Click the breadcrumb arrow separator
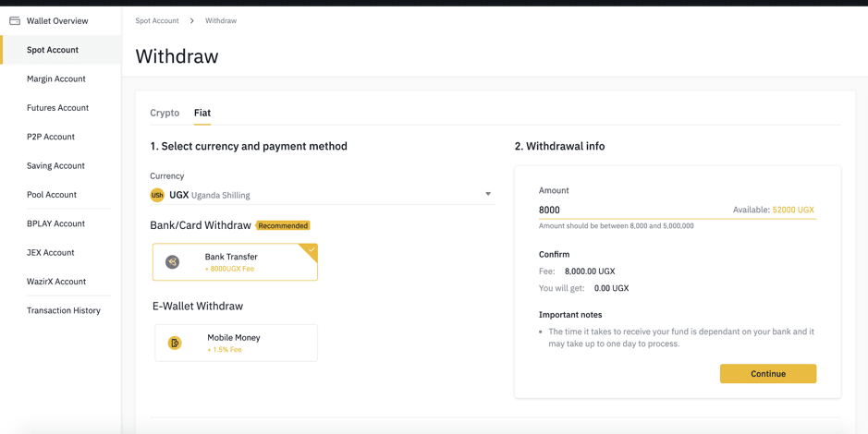Viewport: 868px width, 434px height. [192, 21]
